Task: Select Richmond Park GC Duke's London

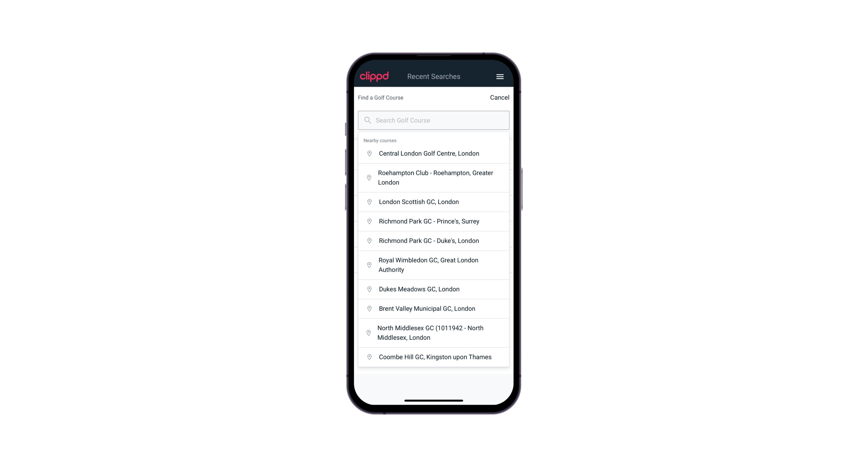Action: [x=434, y=240]
